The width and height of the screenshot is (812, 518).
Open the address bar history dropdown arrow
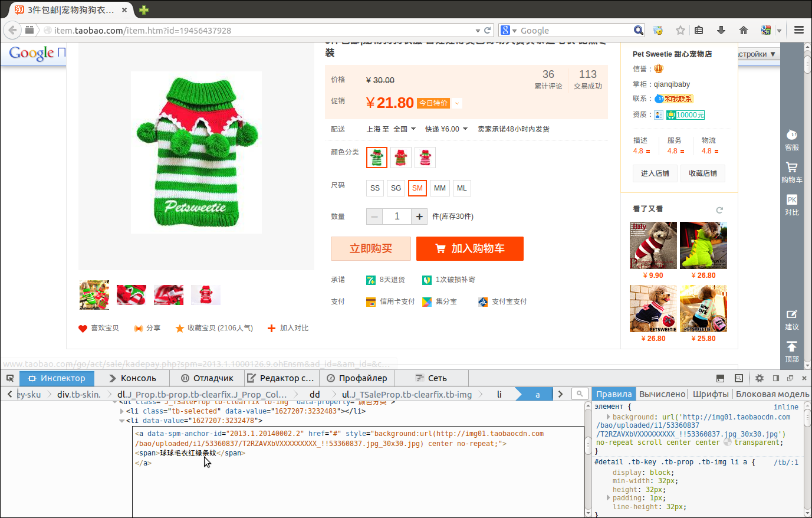pos(478,30)
